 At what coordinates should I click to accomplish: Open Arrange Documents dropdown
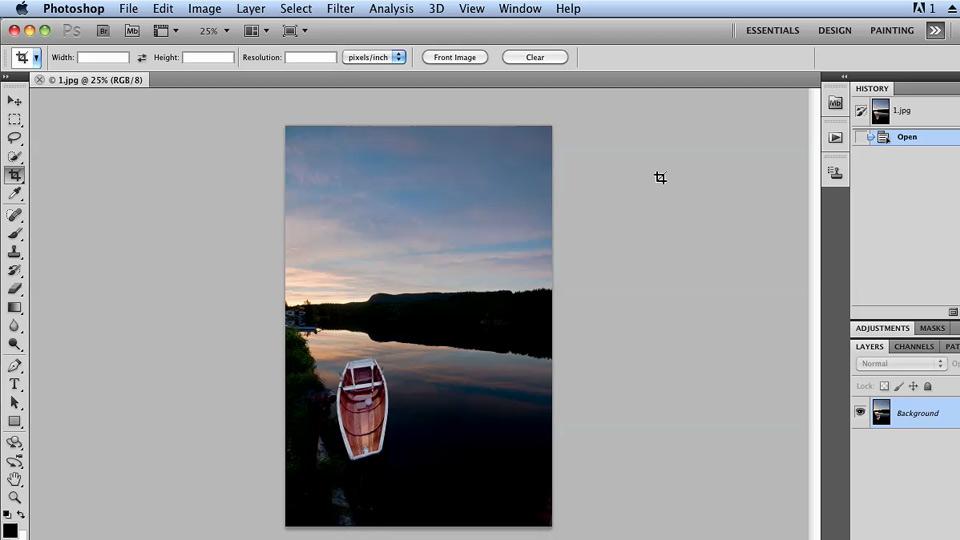[257, 31]
